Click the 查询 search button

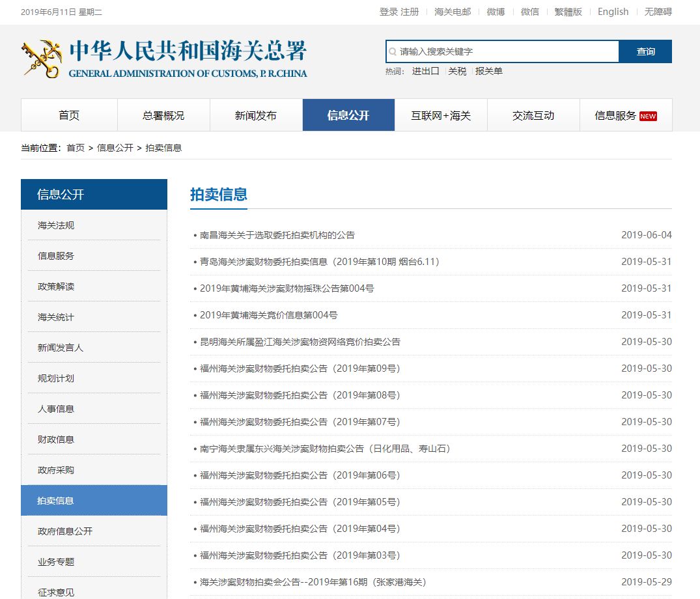pos(645,51)
